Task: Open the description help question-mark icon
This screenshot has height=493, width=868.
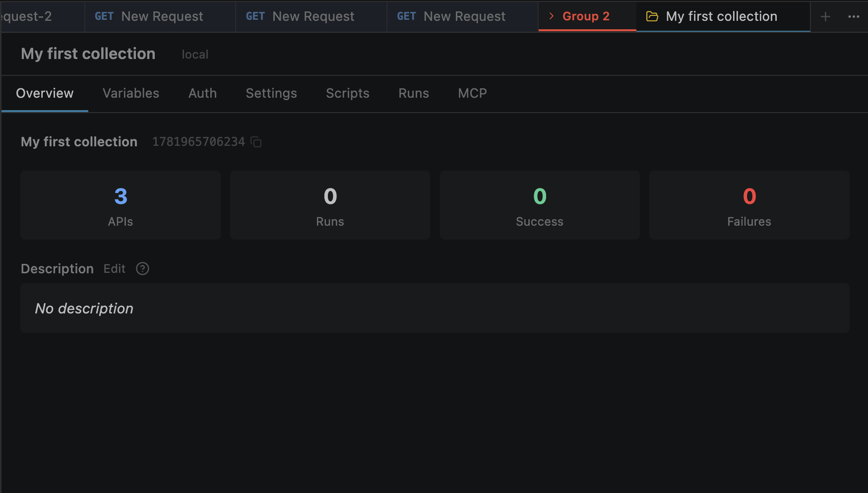Action: [x=142, y=269]
